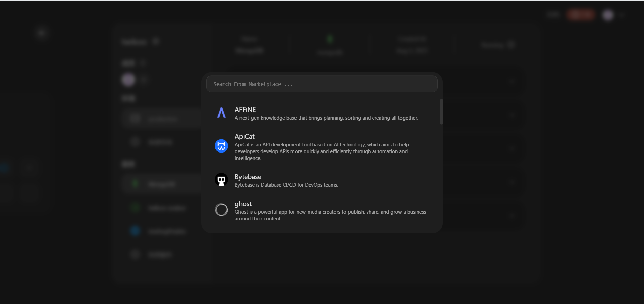Click the Search From Marketplace input field
This screenshot has height=304, width=644.
click(322, 84)
